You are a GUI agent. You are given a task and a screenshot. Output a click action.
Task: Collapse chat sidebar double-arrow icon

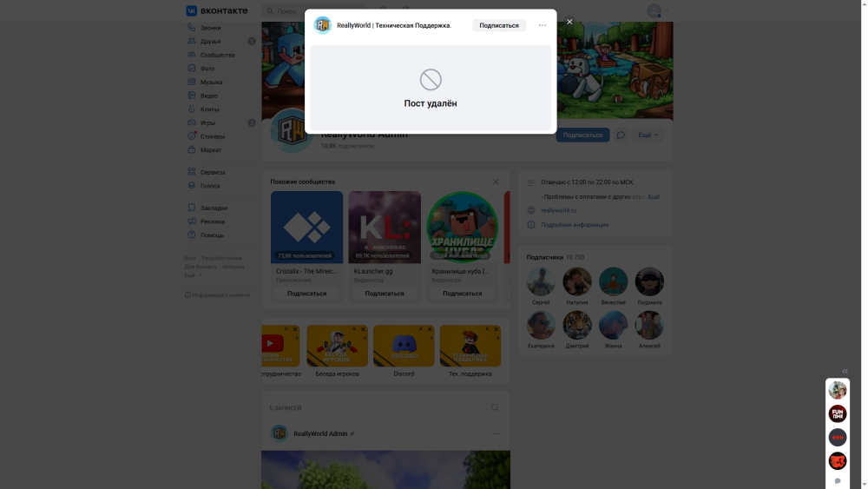(x=845, y=371)
